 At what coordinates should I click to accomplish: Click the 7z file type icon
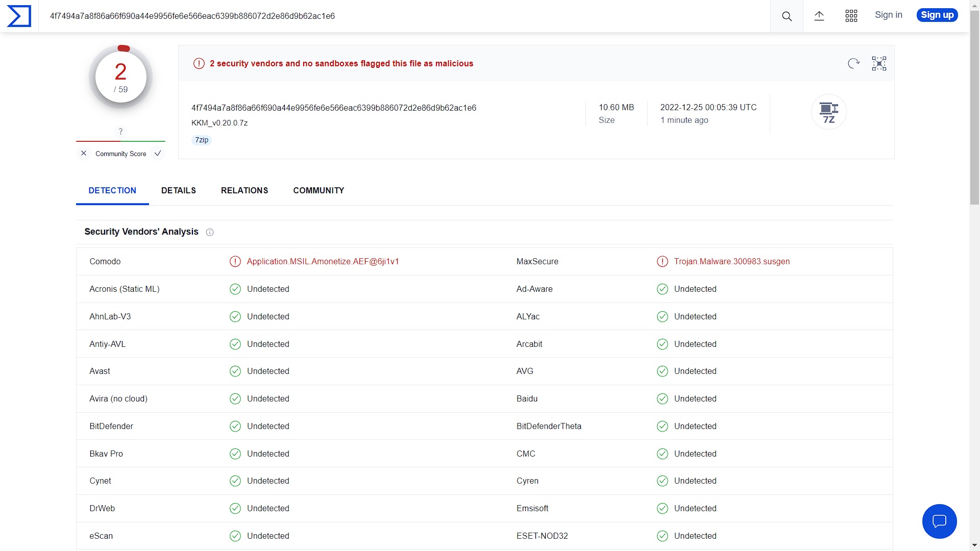(x=828, y=111)
